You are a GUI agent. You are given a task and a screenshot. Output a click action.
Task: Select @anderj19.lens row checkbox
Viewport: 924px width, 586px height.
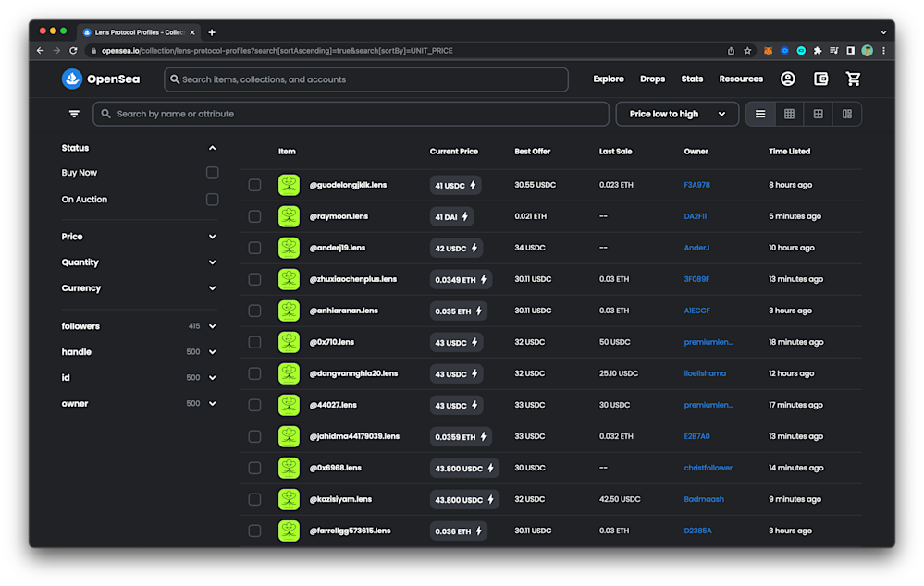point(254,248)
